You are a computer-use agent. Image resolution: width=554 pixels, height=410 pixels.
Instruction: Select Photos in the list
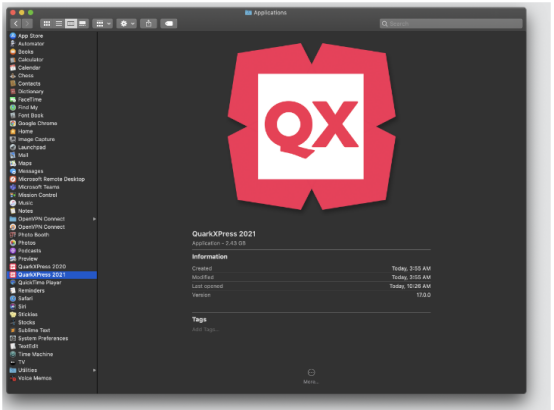point(52,243)
